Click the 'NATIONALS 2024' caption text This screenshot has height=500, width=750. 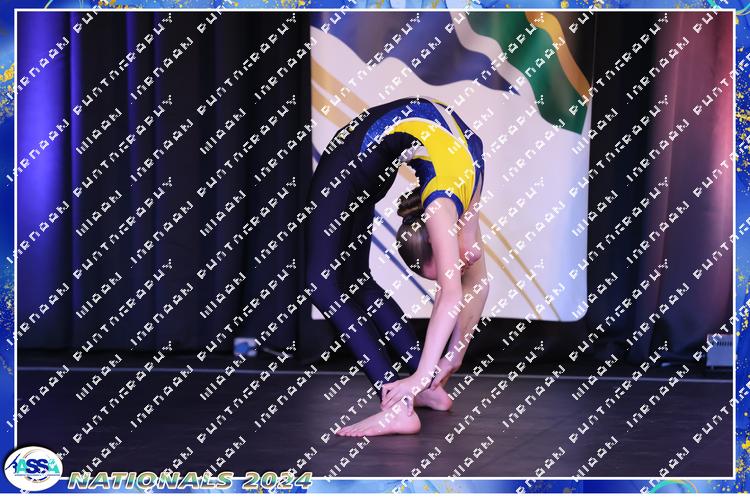pyautogui.click(x=190, y=480)
